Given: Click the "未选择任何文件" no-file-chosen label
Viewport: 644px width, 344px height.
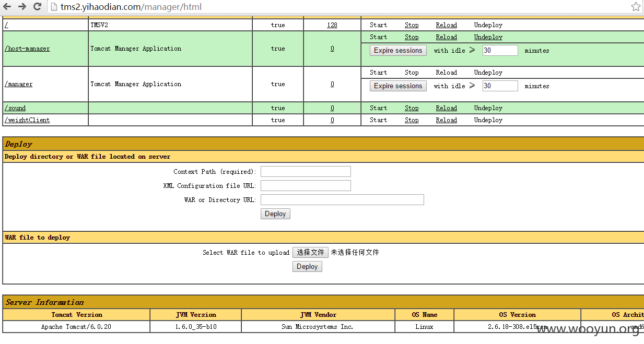Looking at the screenshot, I should (355, 253).
